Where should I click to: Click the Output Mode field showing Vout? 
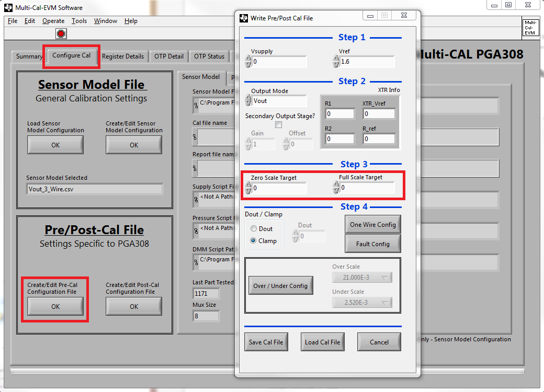point(279,101)
